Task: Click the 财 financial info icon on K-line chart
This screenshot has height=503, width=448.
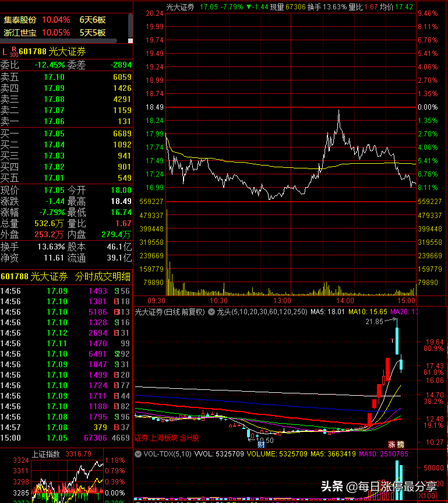Action: tap(261, 444)
